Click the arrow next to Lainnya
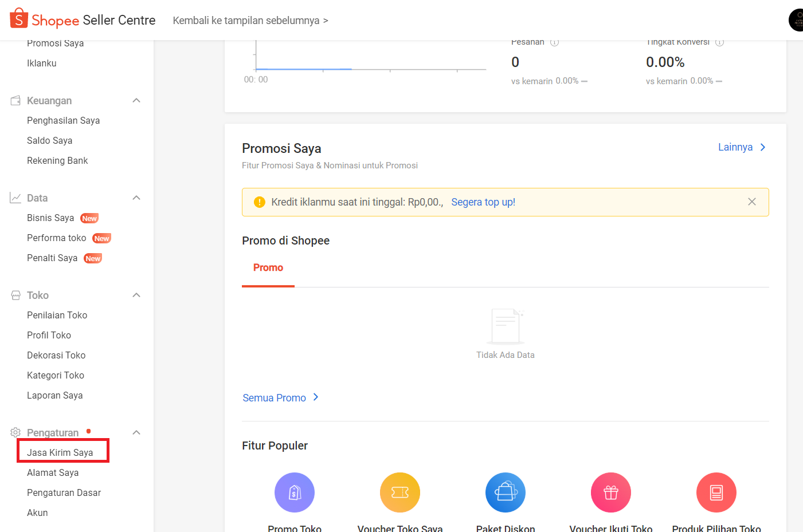Viewport: 803px width, 532px height. click(763, 147)
